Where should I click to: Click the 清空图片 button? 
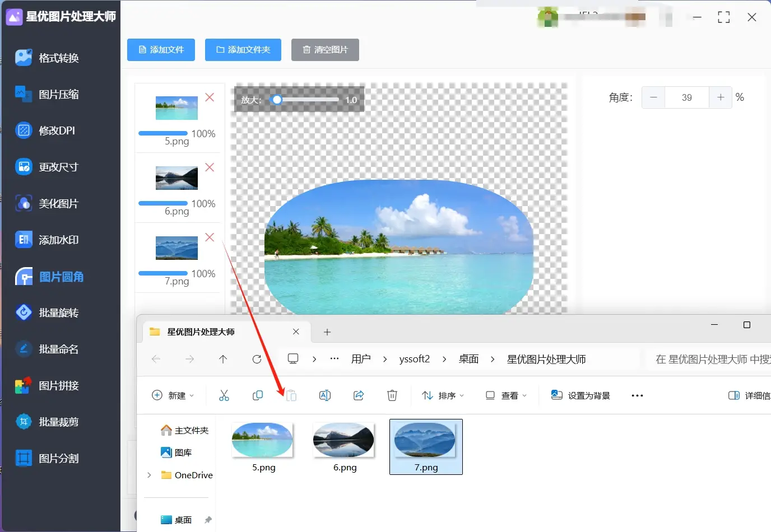(325, 50)
